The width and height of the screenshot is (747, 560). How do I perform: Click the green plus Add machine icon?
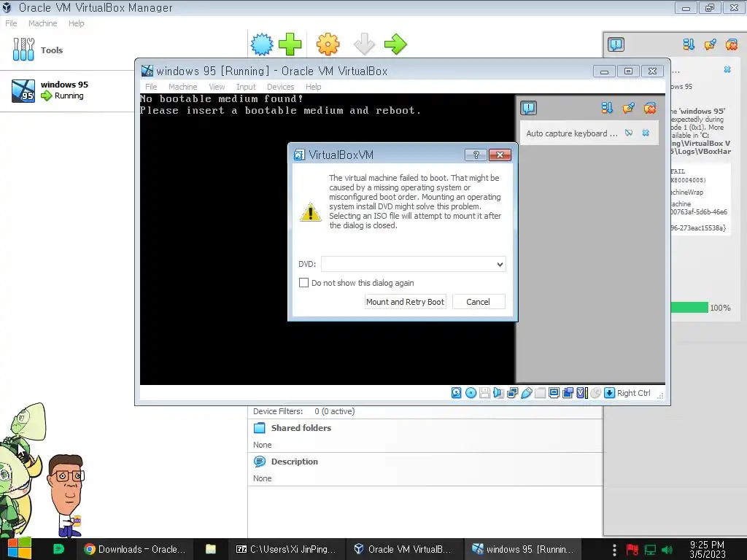(x=290, y=44)
